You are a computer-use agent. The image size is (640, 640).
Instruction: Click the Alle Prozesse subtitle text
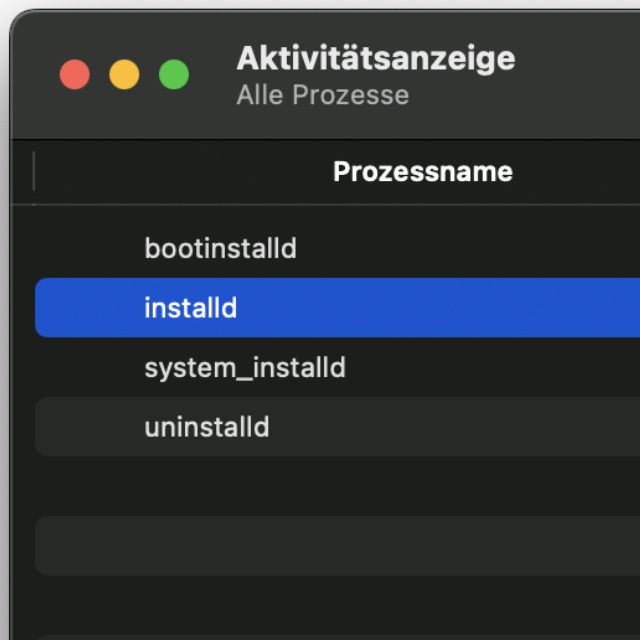pos(322,96)
